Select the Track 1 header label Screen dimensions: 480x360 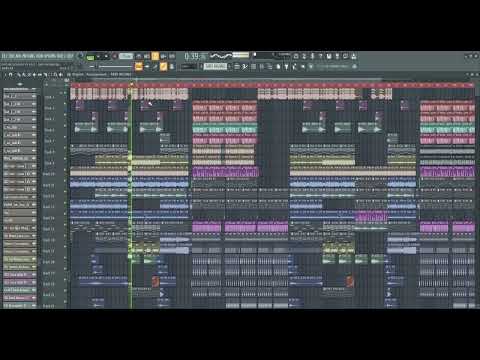(x=49, y=97)
